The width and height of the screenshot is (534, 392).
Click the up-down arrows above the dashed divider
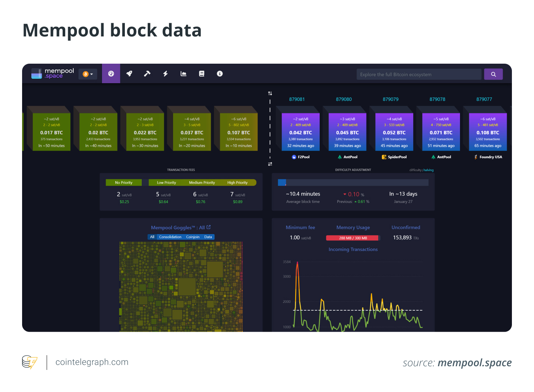(x=270, y=93)
